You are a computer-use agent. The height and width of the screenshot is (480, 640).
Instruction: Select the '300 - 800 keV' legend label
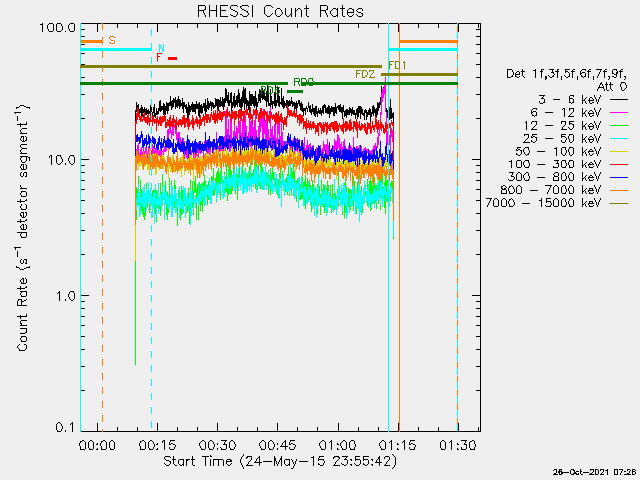[x=555, y=177]
